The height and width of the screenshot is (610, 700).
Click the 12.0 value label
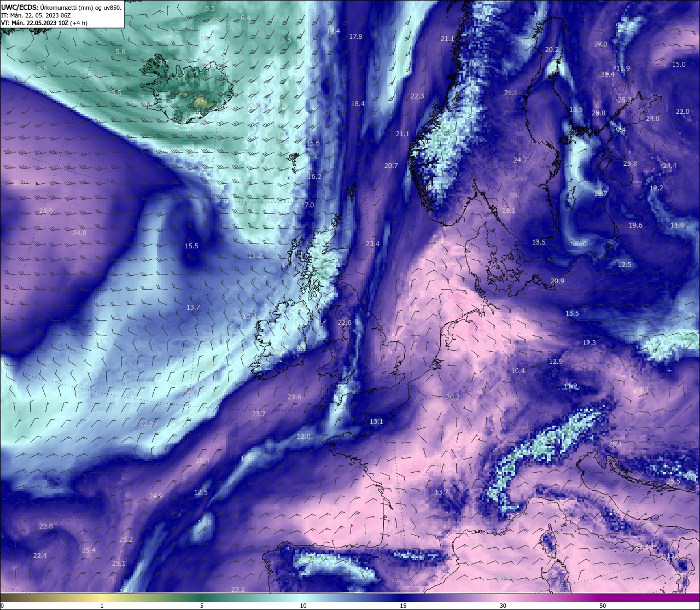304,437
